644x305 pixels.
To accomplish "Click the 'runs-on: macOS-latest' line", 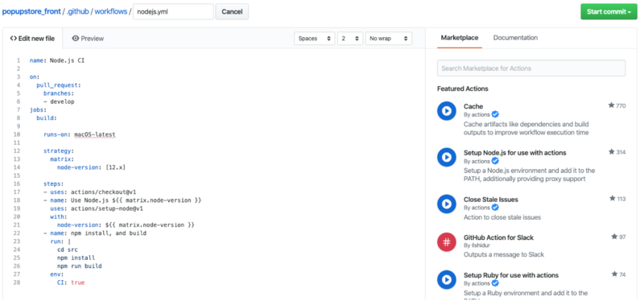I will (80, 134).
